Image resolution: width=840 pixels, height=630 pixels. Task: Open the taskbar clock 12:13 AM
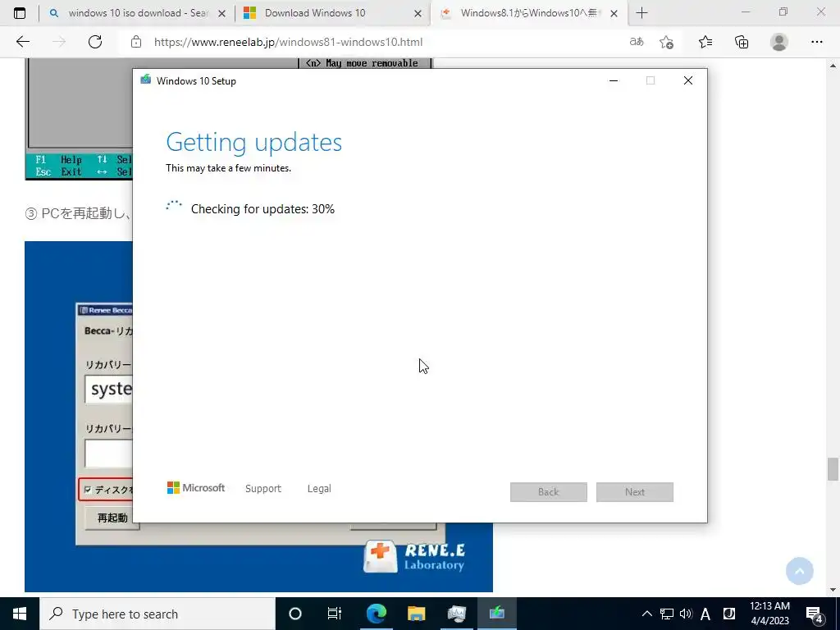(x=769, y=614)
